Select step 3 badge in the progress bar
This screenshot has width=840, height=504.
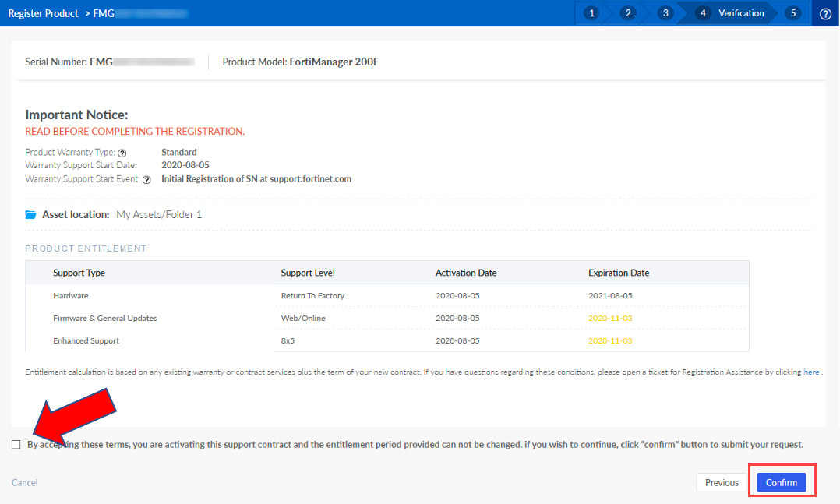665,13
